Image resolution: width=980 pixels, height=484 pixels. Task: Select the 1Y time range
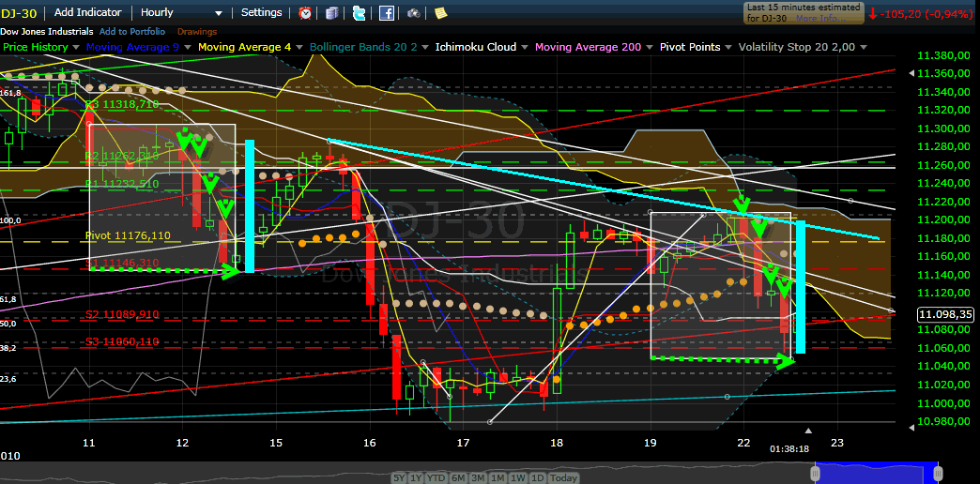tap(416, 477)
